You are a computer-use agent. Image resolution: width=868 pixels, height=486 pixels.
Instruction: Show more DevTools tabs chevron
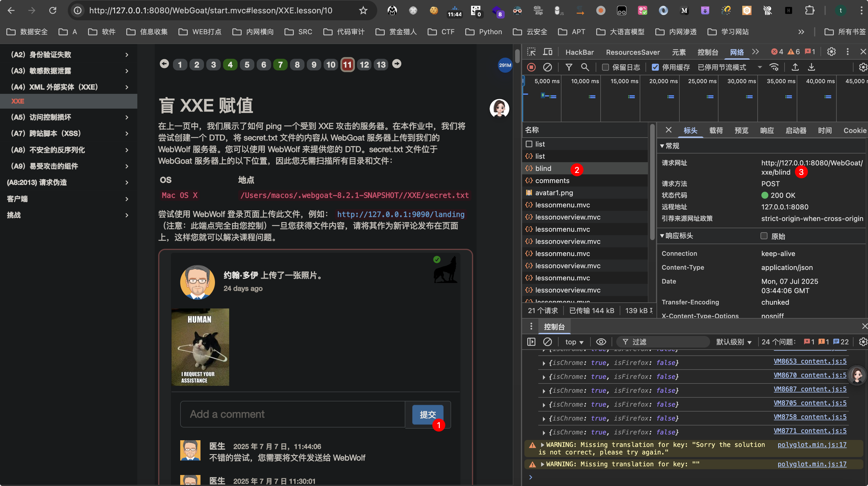[756, 52]
